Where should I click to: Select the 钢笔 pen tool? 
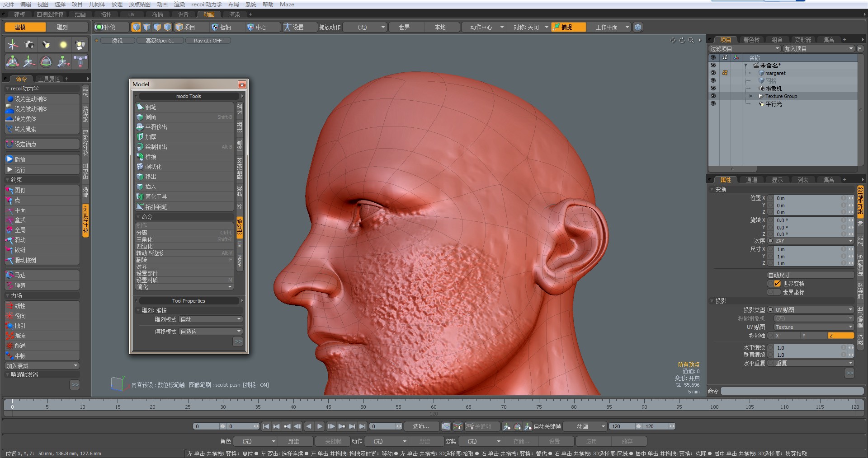(x=151, y=107)
